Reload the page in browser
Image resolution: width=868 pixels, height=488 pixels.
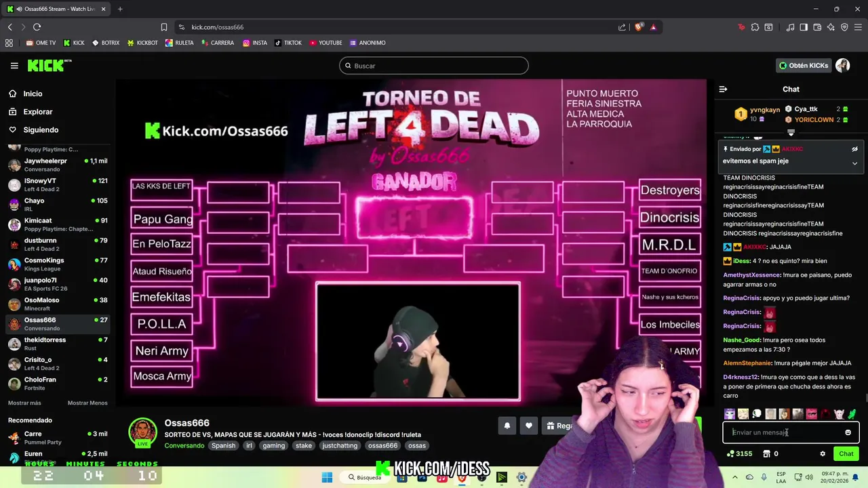[37, 27]
